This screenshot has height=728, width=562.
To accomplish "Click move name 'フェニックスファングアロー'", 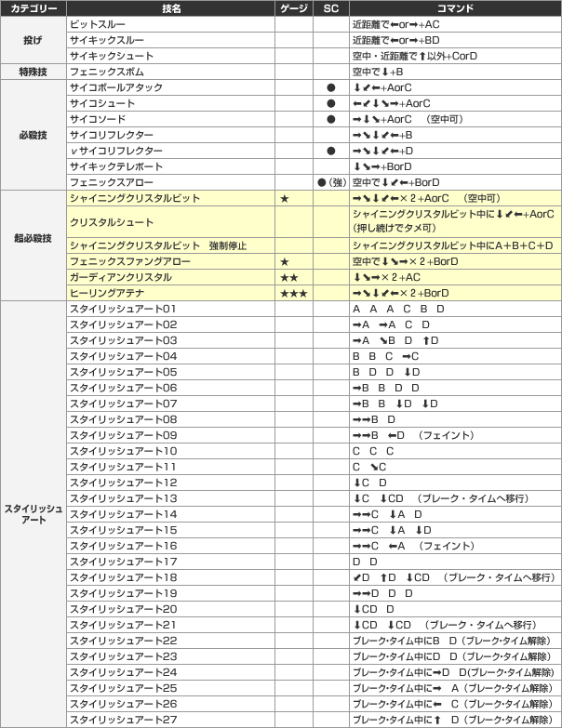I will tap(130, 261).
